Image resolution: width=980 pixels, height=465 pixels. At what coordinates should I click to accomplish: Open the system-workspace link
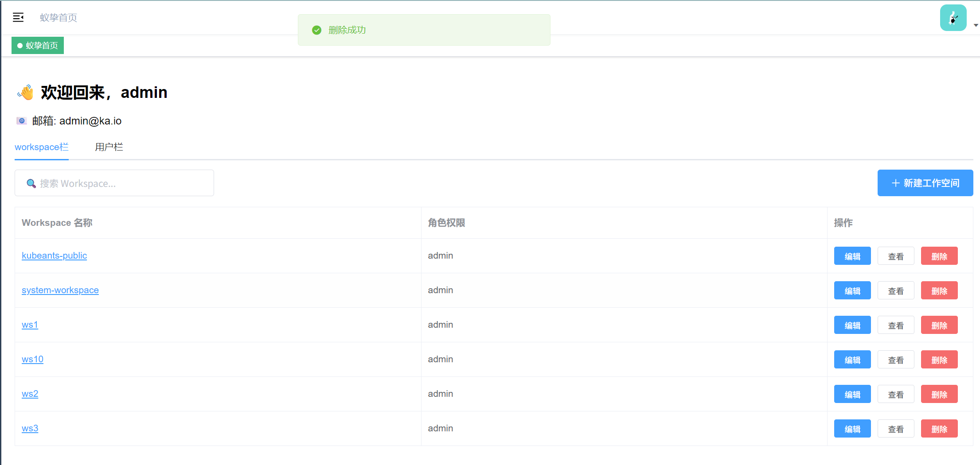click(60, 290)
